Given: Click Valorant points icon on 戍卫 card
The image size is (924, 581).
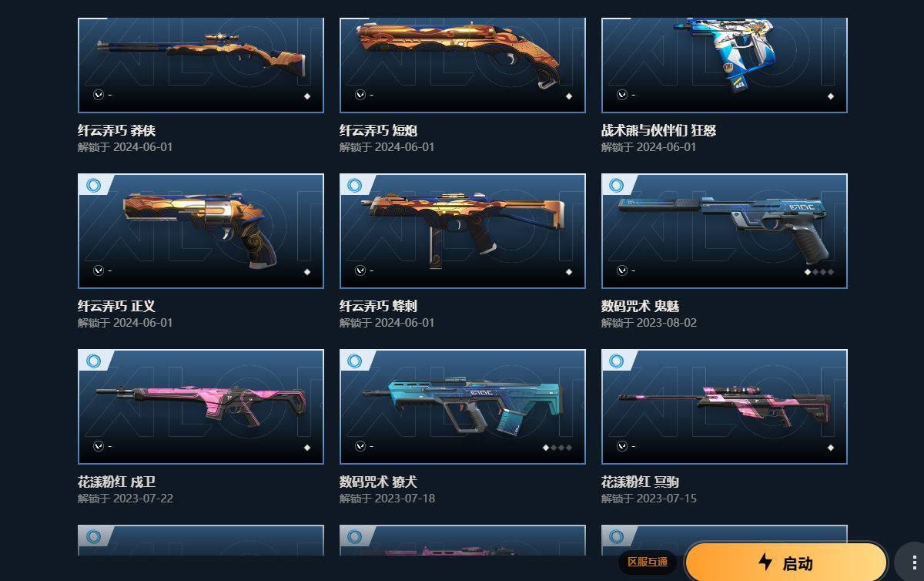Looking at the screenshot, I should point(98,446).
